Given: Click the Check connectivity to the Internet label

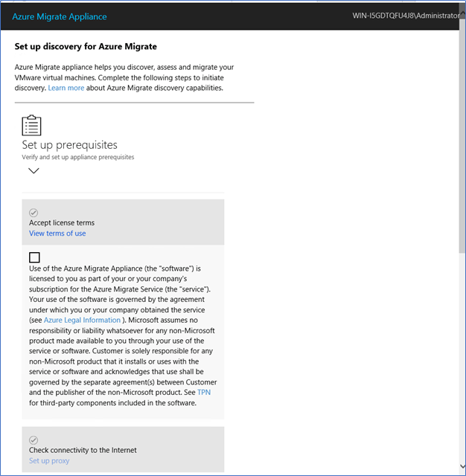Looking at the screenshot, I should pos(83,450).
